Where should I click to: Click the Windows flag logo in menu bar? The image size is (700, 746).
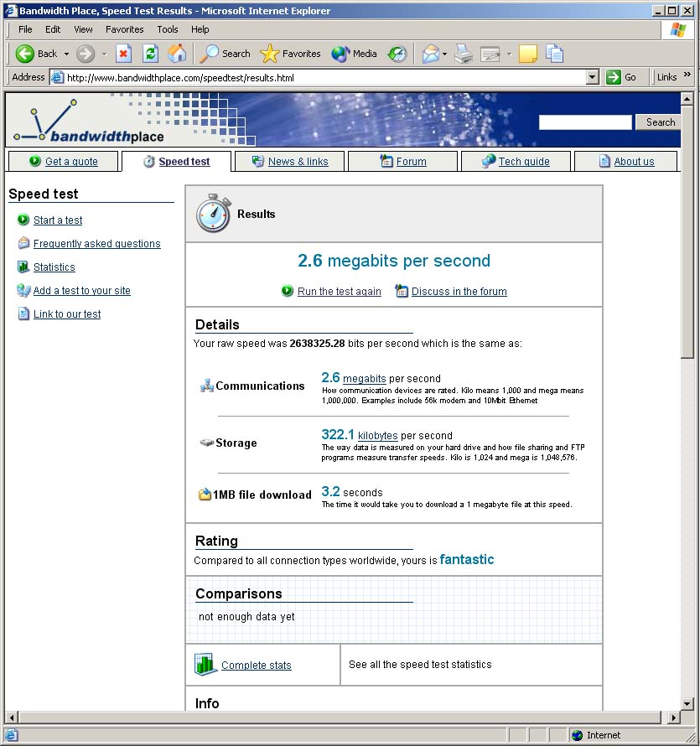tap(677, 30)
